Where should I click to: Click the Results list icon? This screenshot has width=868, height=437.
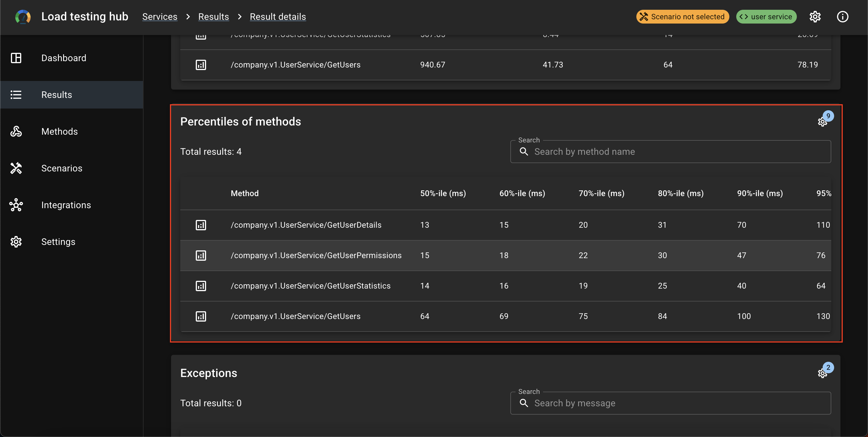click(16, 95)
